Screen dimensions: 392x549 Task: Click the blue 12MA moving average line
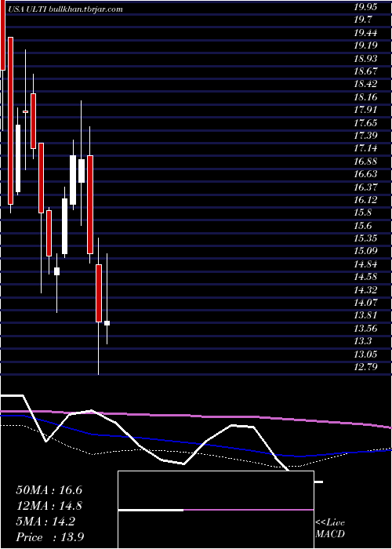point(196,445)
